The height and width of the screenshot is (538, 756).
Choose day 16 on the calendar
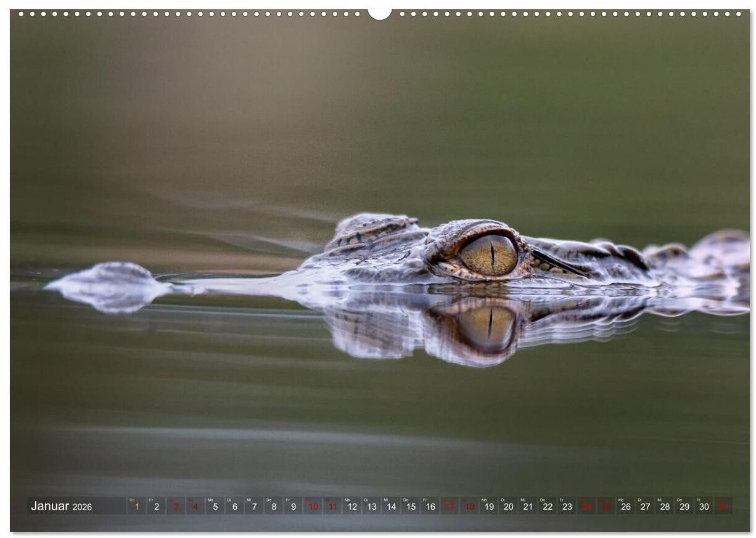point(430,506)
